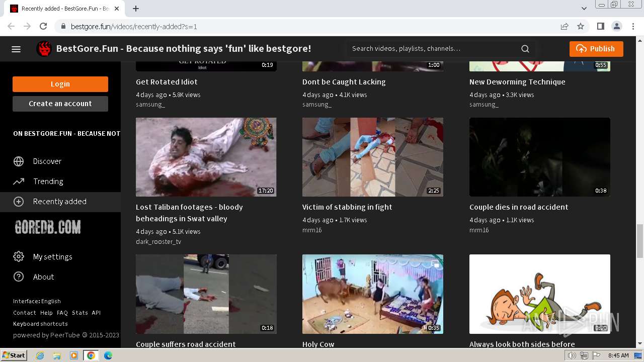644x362 pixels.
Task: Click browser forward arrow
Action: [27, 27]
